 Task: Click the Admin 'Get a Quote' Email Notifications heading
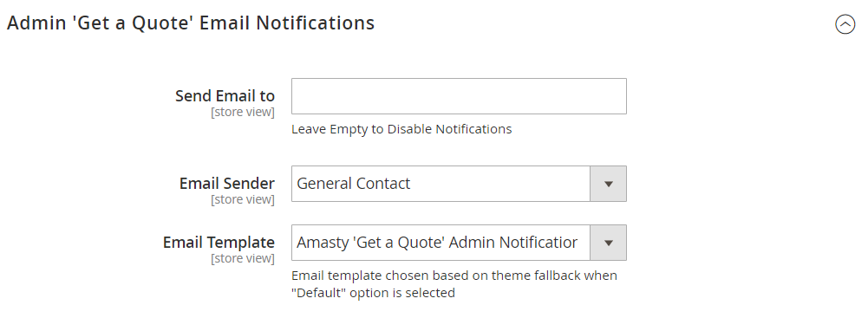pyautogui.click(x=191, y=23)
